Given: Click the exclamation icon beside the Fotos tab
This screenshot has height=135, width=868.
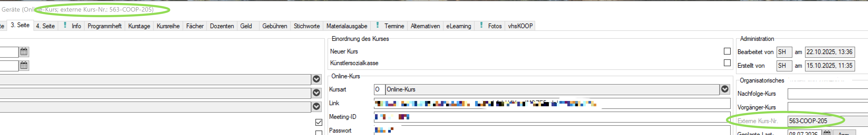Looking at the screenshot, I should [481, 25].
